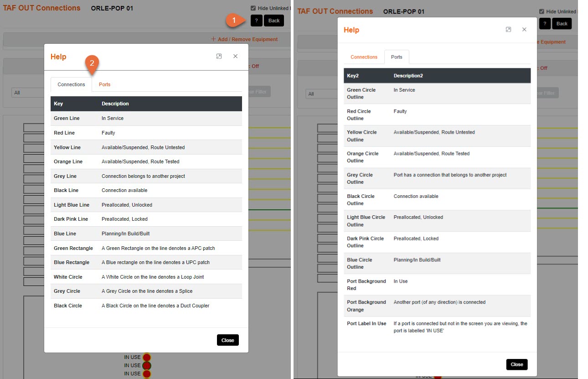Dismiss the Connections Help dialog with its X icon
Viewport: 588px width, 379px height.
pyautogui.click(x=235, y=56)
